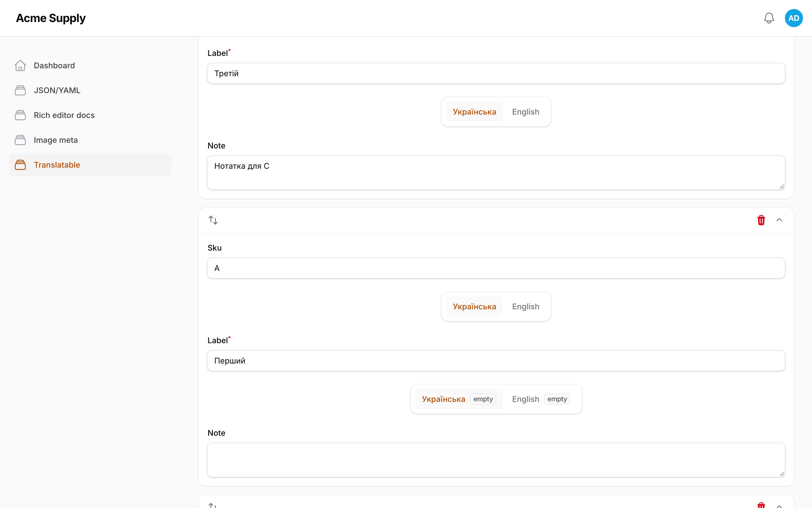The image size is (812, 508).
Task: Open the AD user avatar menu
Action: tap(794, 18)
